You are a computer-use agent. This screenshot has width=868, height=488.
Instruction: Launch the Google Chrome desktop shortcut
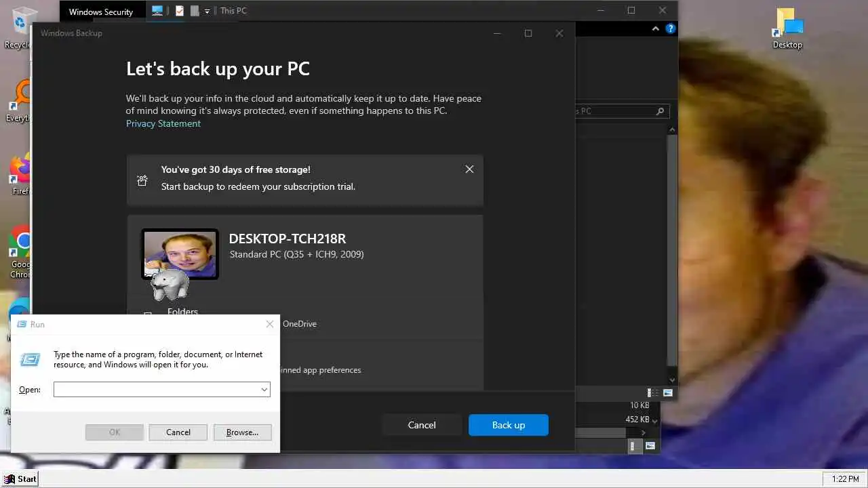pos(22,251)
